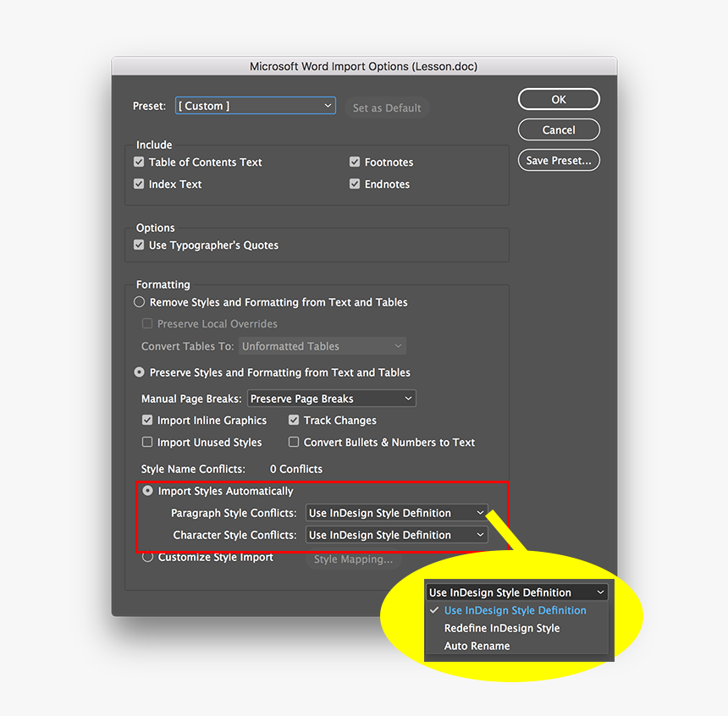Image resolution: width=728 pixels, height=716 pixels.
Task: Open the Preset [ Custom ] dropdown
Action: [x=256, y=106]
